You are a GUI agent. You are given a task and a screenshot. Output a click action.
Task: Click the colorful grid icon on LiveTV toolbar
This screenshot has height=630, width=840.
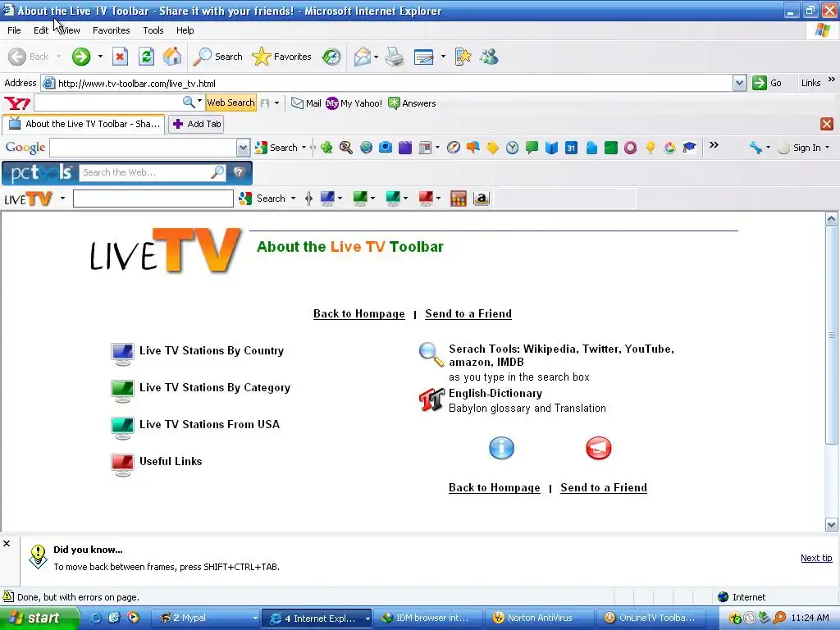458,199
